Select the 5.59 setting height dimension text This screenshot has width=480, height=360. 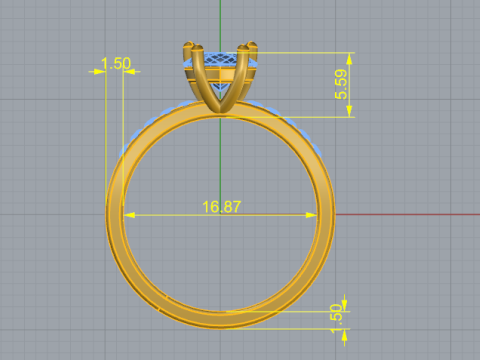pyautogui.click(x=341, y=84)
